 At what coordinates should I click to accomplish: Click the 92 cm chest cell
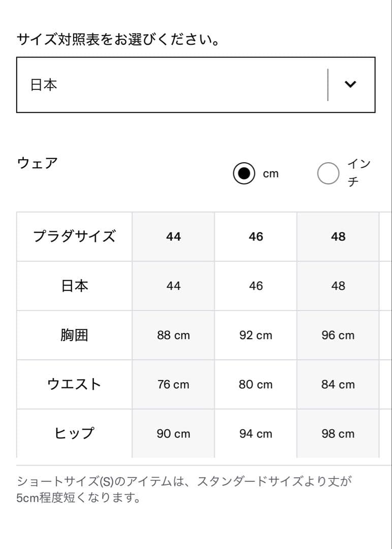[x=256, y=335]
